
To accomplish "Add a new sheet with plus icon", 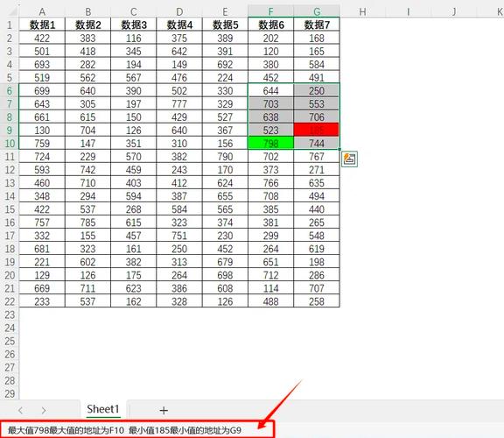I will pyautogui.click(x=164, y=410).
